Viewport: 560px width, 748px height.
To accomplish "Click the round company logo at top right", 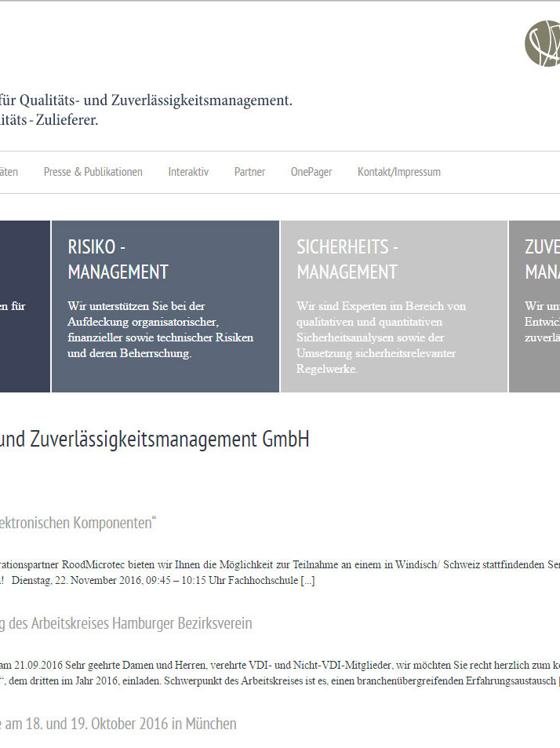I will pyautogui.click(x=543, y=43).
